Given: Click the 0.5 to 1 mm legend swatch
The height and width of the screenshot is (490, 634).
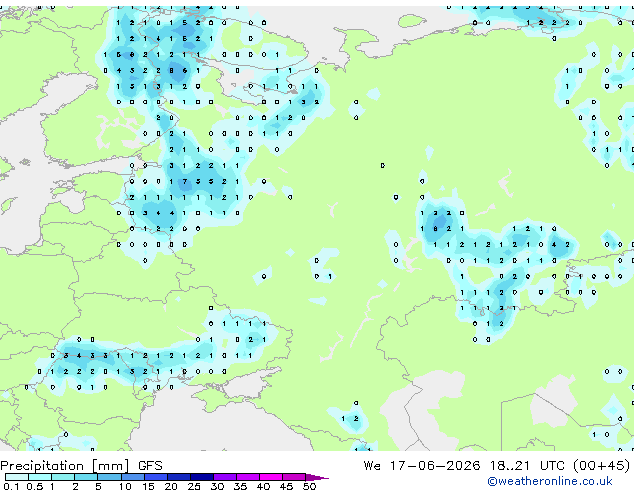Looking at the screenshot, I should click(x=40, y=477).
